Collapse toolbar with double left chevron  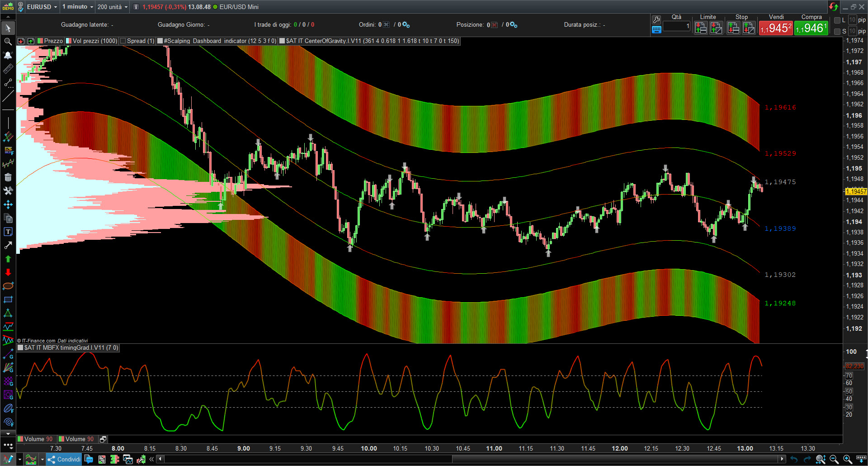[151, 460]
